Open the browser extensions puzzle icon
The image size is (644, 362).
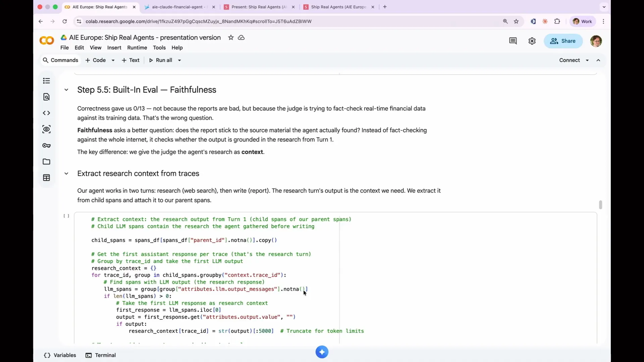pos(557,21)
